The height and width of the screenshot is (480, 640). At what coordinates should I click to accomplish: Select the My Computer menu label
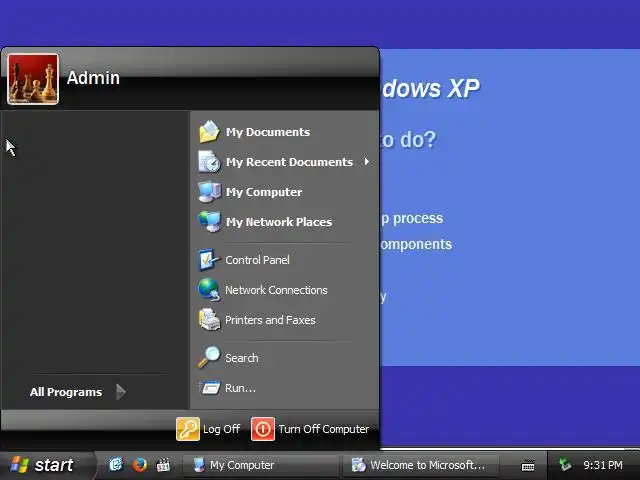[x=264, y=192]
